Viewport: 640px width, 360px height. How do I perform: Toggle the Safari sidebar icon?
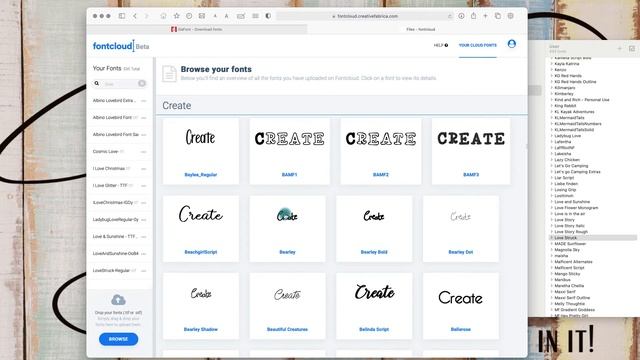point(122,16)
